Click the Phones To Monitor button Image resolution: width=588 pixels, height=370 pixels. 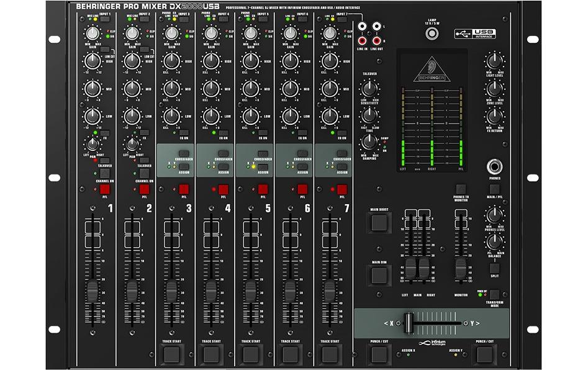(461, 189)
